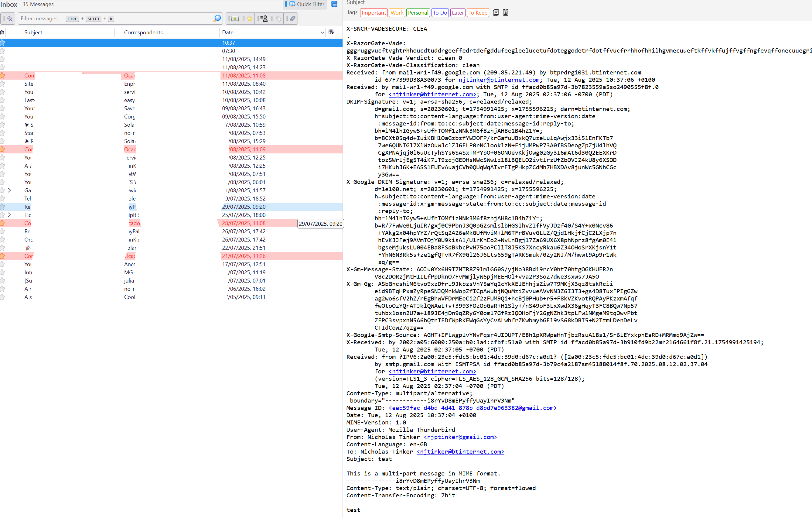This screenshot has height=518, width=812.
Task: Expand thread for 25/07/2025 18:00 message
Action: tap(9, 215)
